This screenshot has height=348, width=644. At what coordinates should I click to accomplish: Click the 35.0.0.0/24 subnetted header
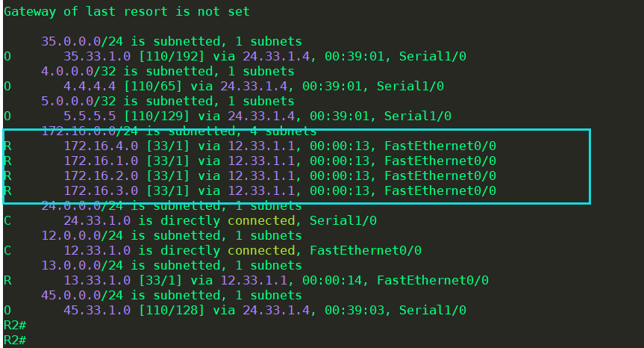click(x=172, y=42)
